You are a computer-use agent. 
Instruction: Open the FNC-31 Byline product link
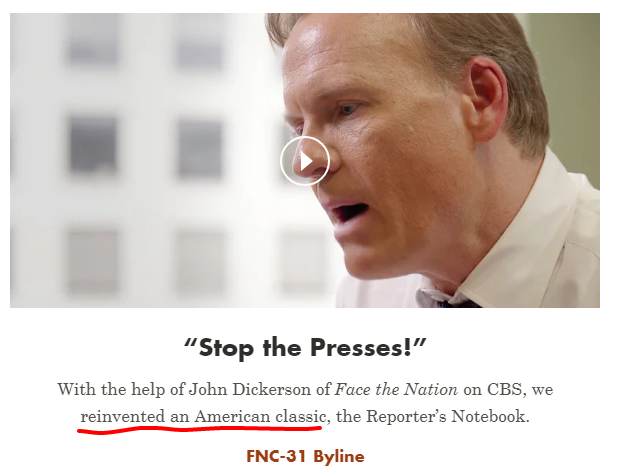click(305, 456)
